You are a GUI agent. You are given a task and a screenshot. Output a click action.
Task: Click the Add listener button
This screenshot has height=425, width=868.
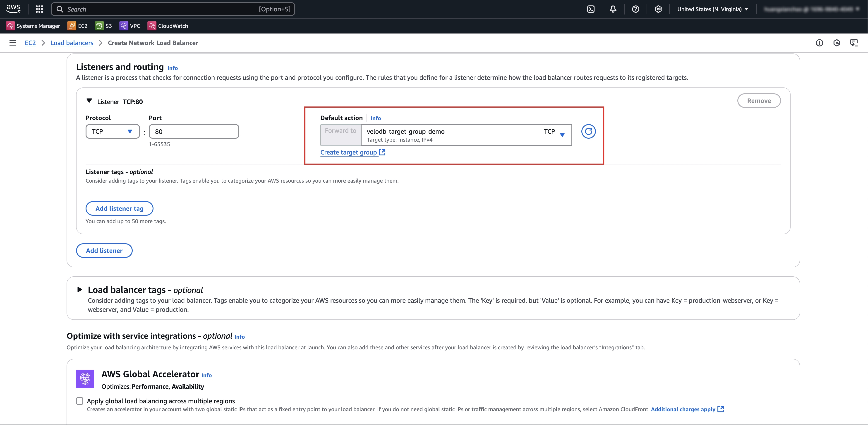[x=104, y=251]
